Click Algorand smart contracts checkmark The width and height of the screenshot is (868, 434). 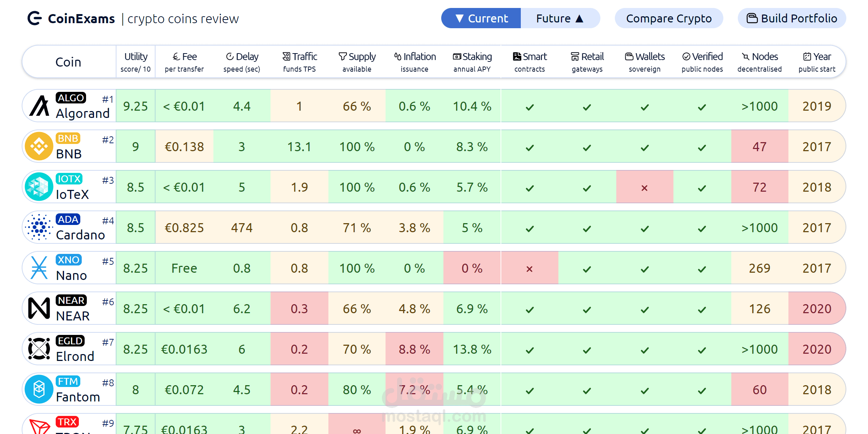pos(529,107)
